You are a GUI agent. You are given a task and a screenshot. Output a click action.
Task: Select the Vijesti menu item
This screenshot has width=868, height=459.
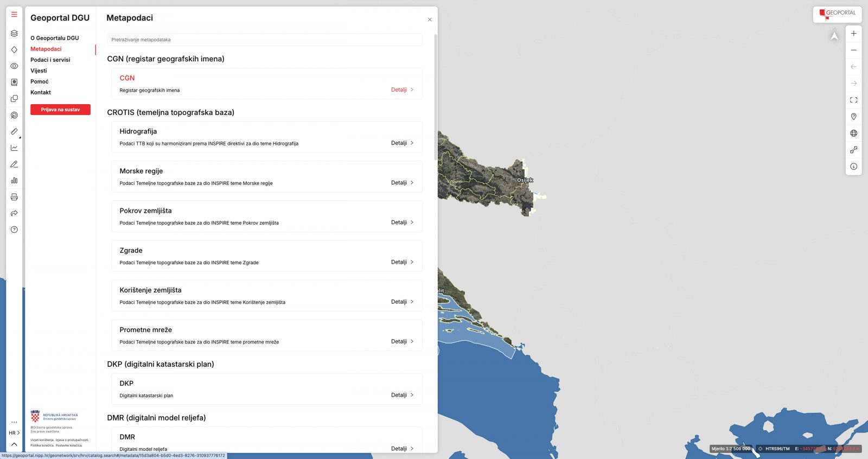(x=39, y=71)
